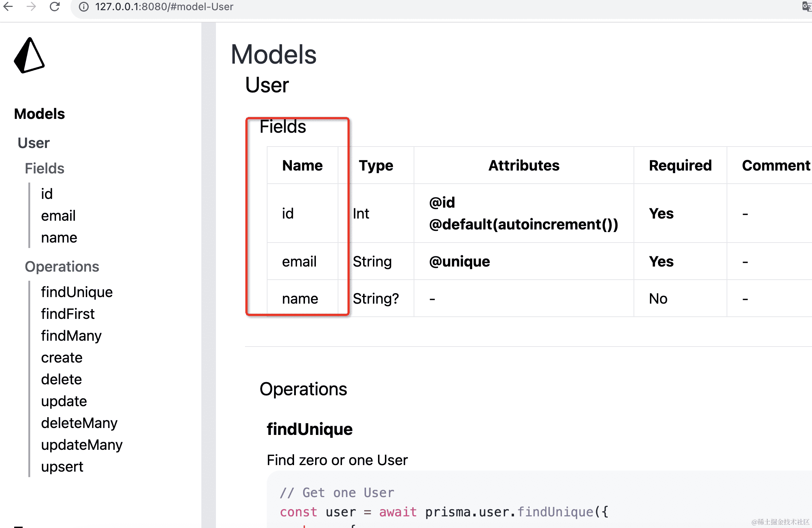This screenshot has height=528, width=812.
Task: Click the Attributes column header
Action: coord(523,165)
